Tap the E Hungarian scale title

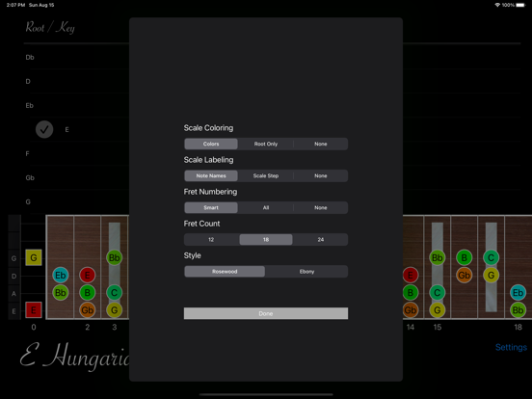[74, 357]
